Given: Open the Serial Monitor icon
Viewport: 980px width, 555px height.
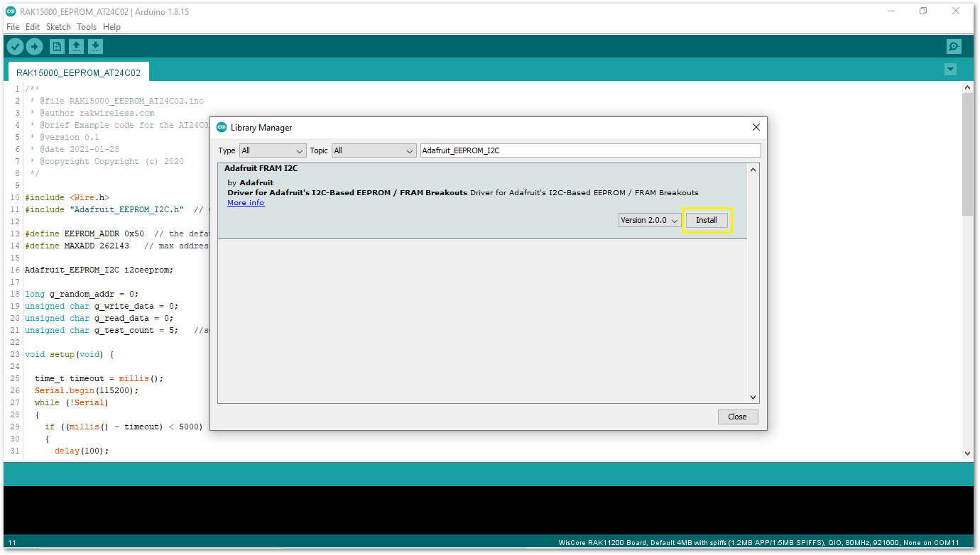Looking at the screenshot, I should 954,47.
